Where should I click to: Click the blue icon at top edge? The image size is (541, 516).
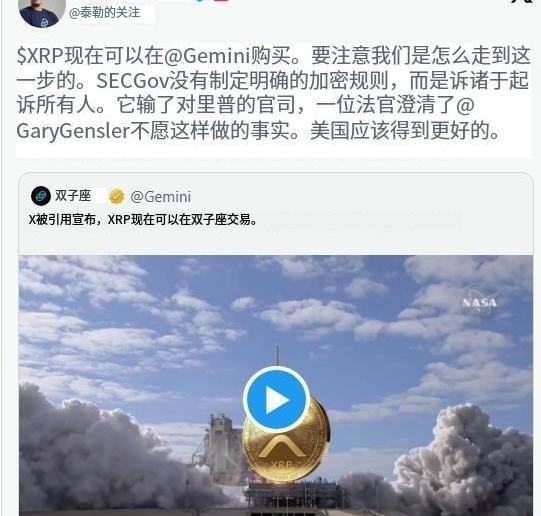(x=200, y=1)
